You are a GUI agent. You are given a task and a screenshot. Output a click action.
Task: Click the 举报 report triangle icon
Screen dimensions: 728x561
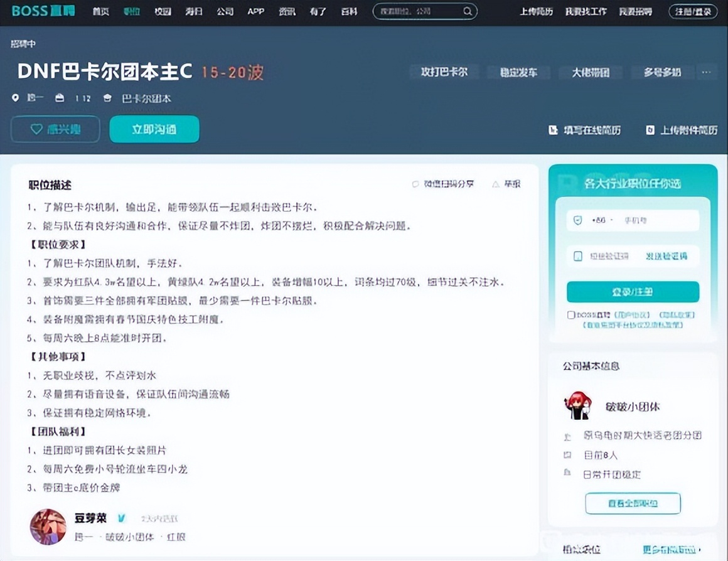point(495,184)
